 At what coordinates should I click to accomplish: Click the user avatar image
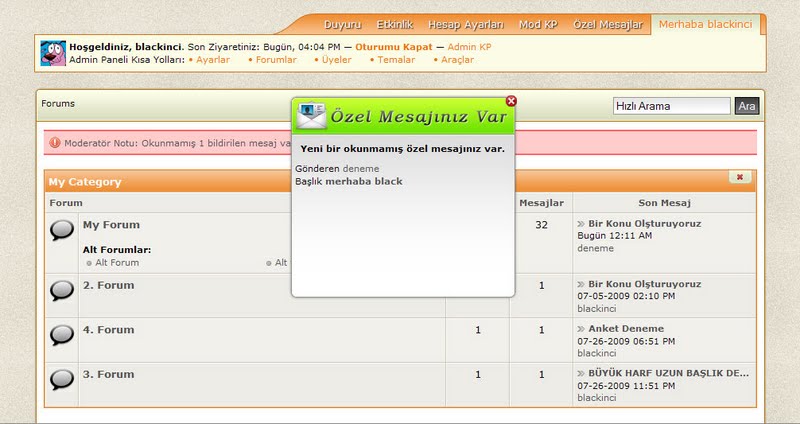(x=53, y=53)
